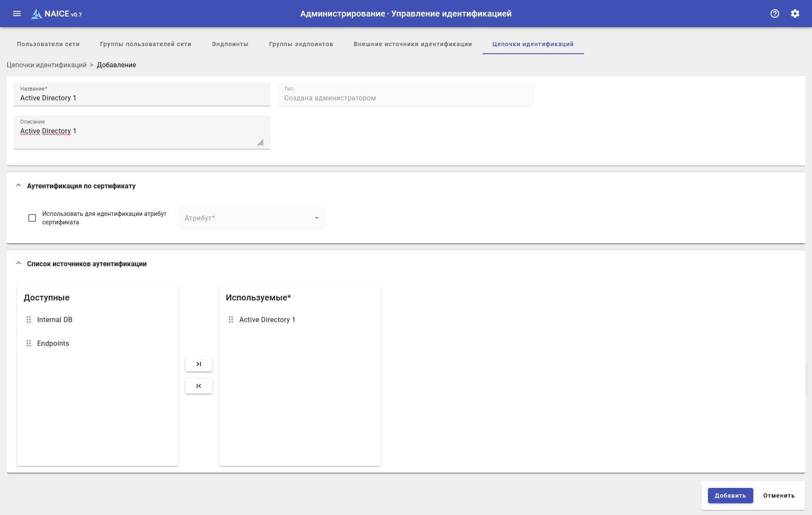Switch to the Эндпоинты tab
This screenshot has height=515, width=812.
230,44
